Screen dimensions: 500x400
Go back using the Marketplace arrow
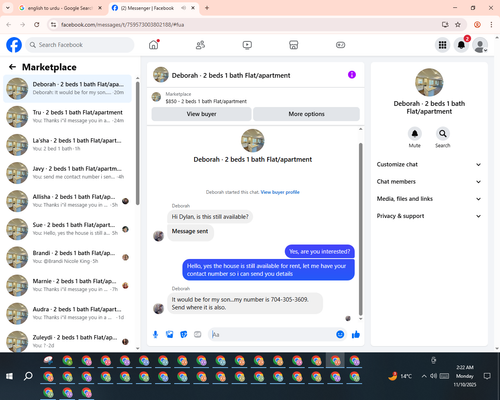[12, 67]
